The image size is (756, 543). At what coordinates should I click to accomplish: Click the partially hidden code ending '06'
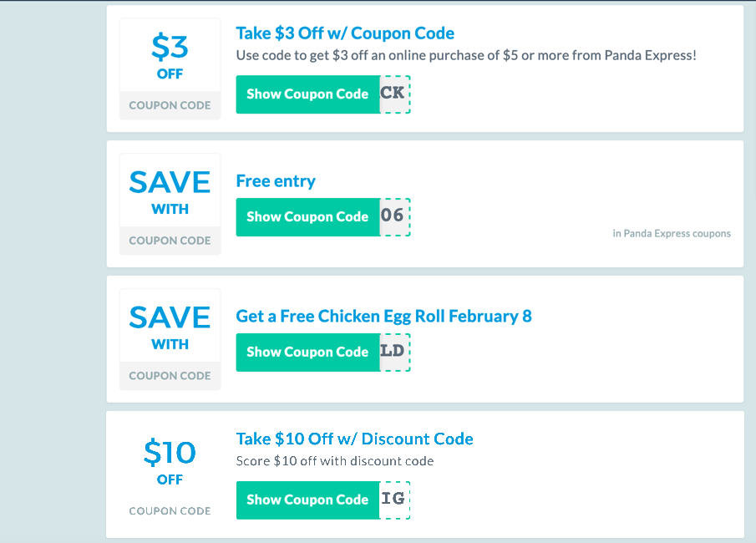tap(393, 217)
